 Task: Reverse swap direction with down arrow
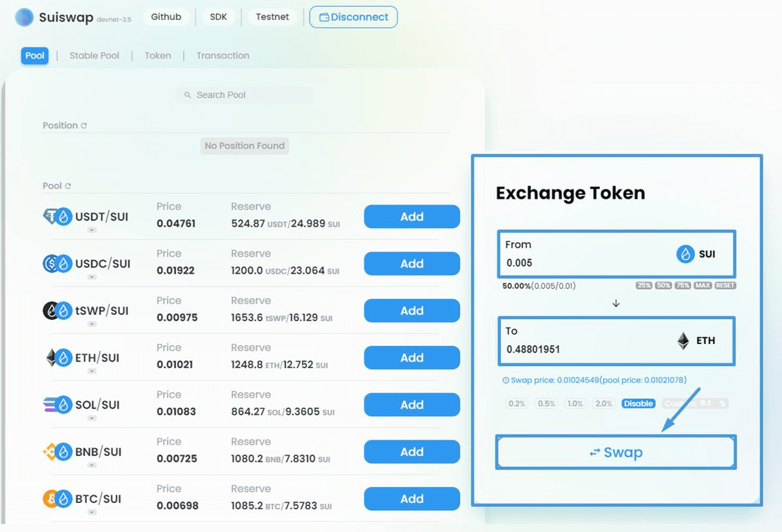(616, 304)
